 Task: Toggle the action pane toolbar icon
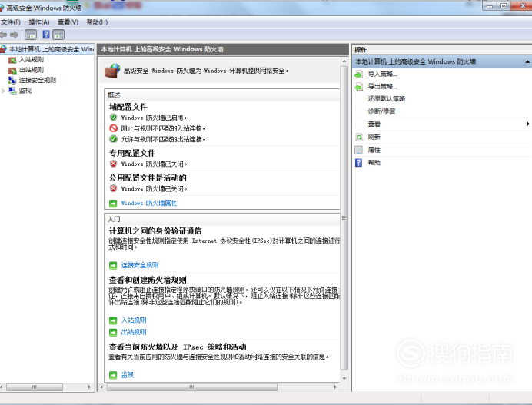tap(58, 35)
